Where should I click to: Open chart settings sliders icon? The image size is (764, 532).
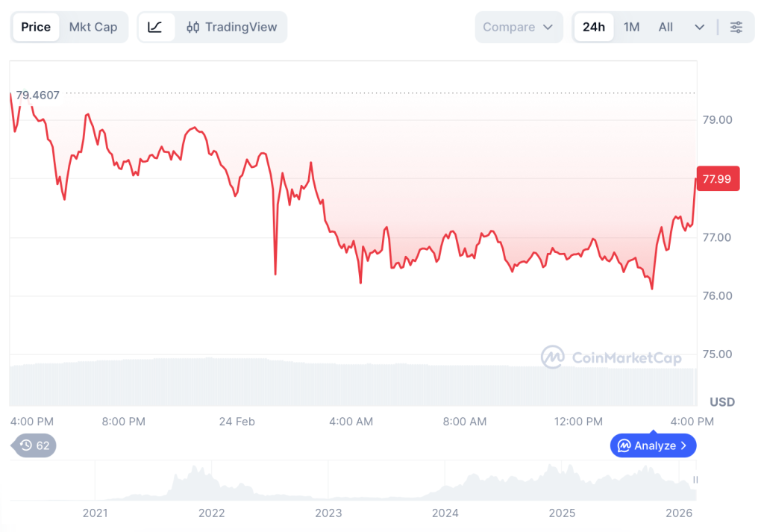coord(736,28)
